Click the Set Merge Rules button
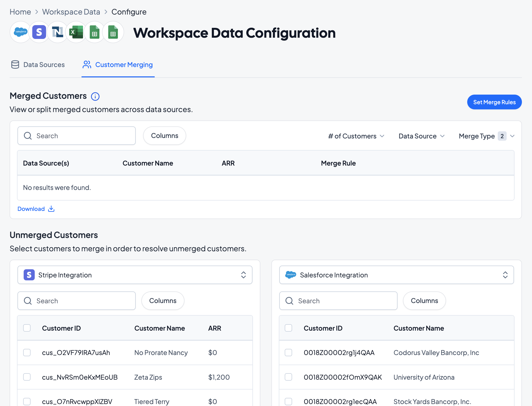The width and height of the screenshot is (532, 406). tap(494, 102)
